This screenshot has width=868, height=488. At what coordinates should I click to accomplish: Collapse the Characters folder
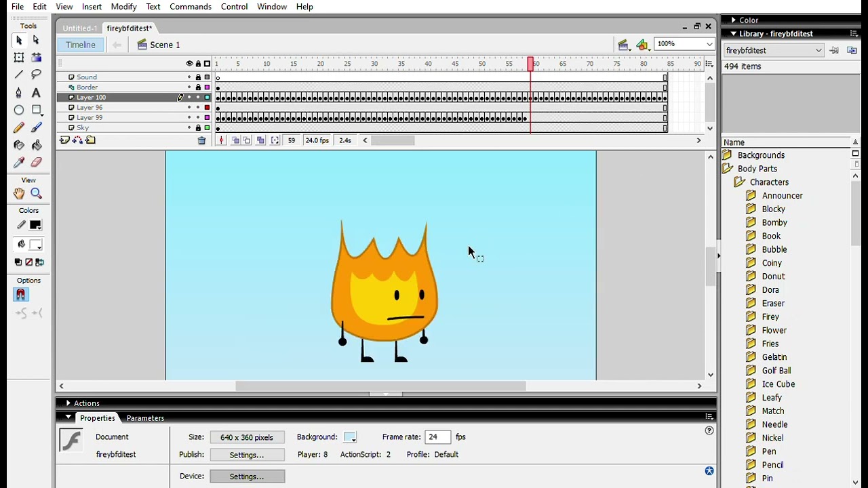point(739,182)
